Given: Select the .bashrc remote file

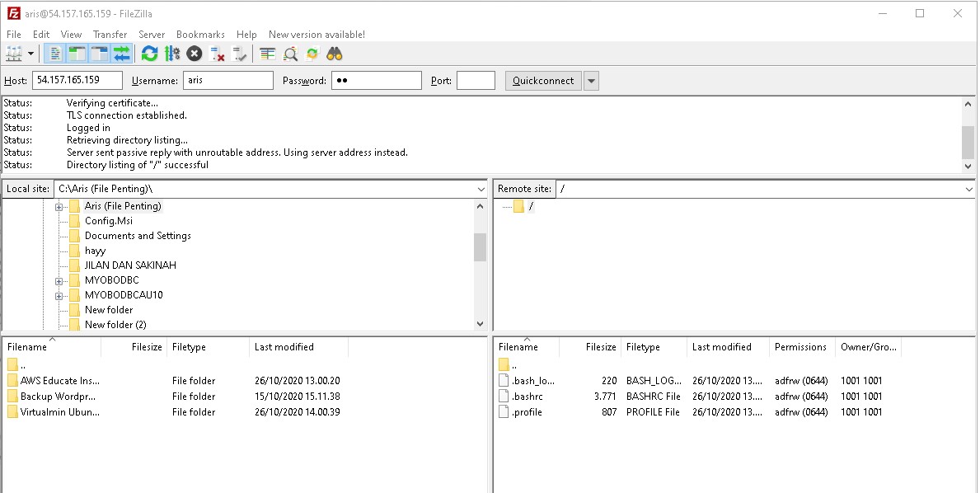Looking at the screenshot, I should point(528,397).
